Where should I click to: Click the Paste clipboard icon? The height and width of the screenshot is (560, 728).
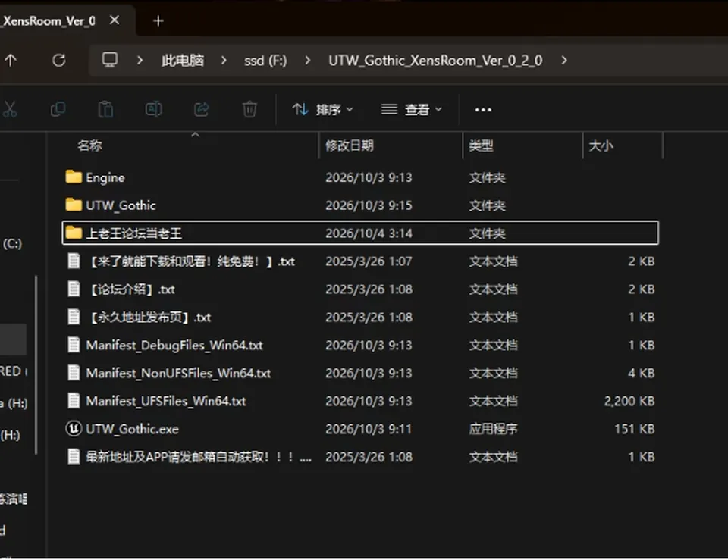[x=106, y=109]
